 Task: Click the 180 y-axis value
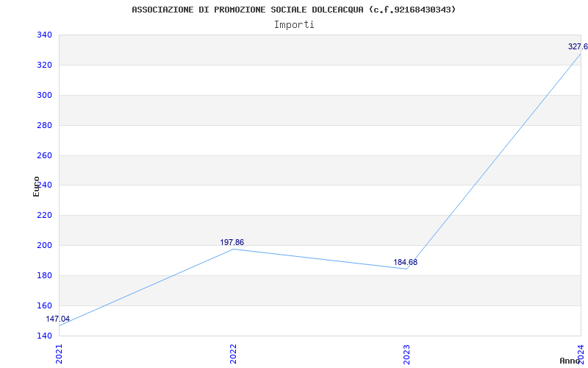(x=44, y=275)
